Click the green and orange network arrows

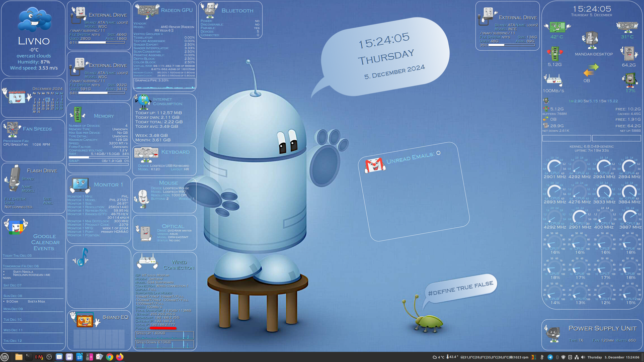click(x=591, y=70)
